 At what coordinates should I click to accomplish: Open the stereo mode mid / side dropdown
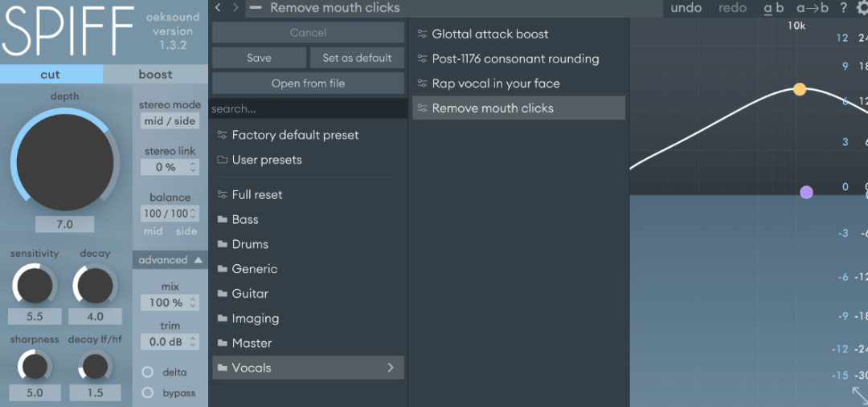(170, 121)
